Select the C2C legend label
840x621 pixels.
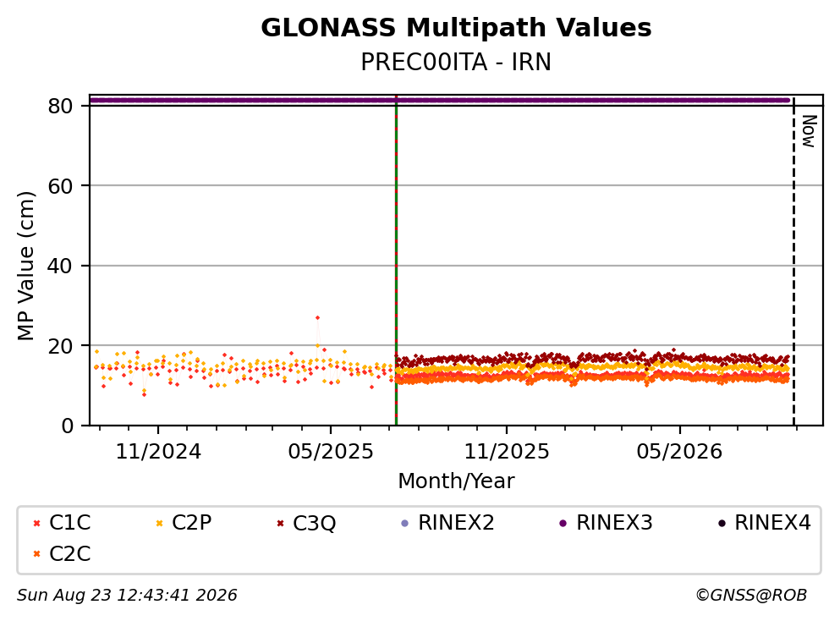[x=69, y=553]
